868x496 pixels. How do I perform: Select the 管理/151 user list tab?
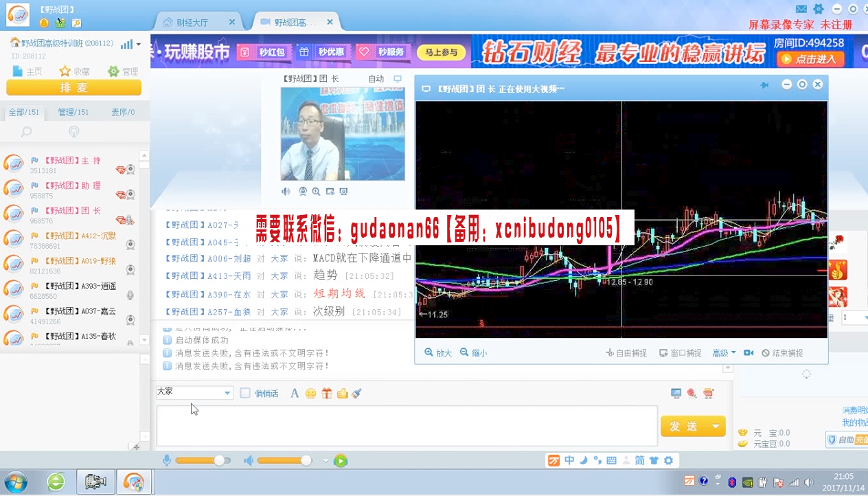(73, 112)
